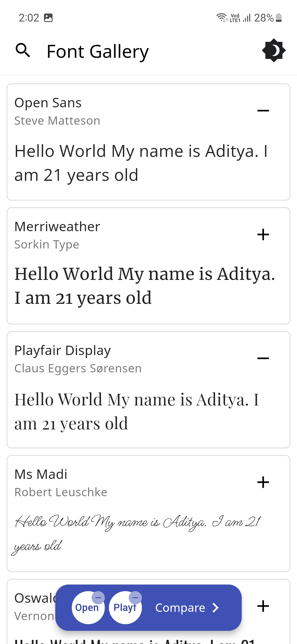Select the Font Gallery title bar
The width and height of the screenshot is (297, 644).
point(98,50)
